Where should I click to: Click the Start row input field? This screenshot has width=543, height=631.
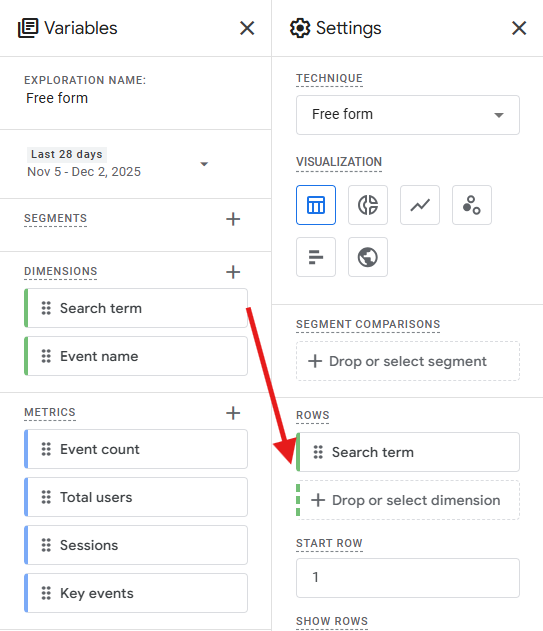[x=408, y=577]
